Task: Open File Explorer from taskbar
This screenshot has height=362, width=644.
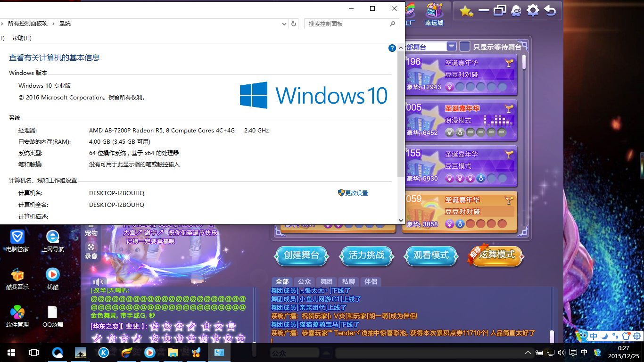Action: (x=173, y=353)
